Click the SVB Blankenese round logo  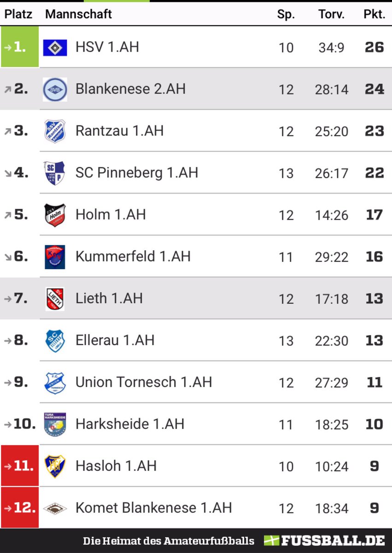click(x=55, y=89)
